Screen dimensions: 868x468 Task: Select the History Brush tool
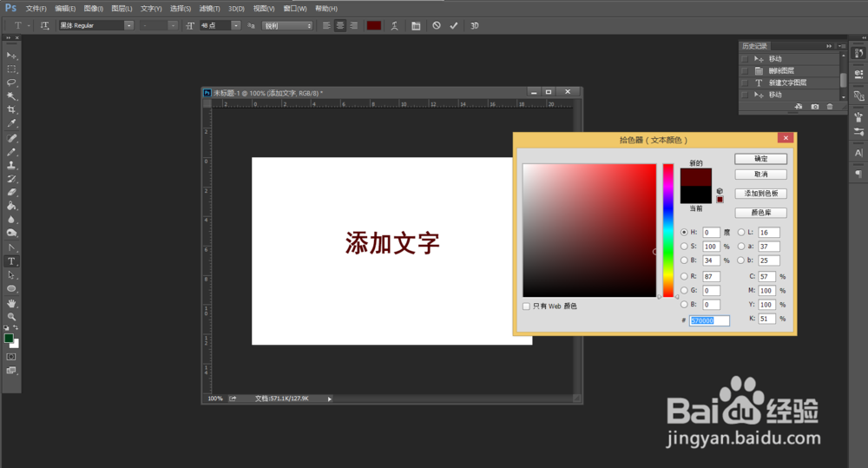pos(11,179)
